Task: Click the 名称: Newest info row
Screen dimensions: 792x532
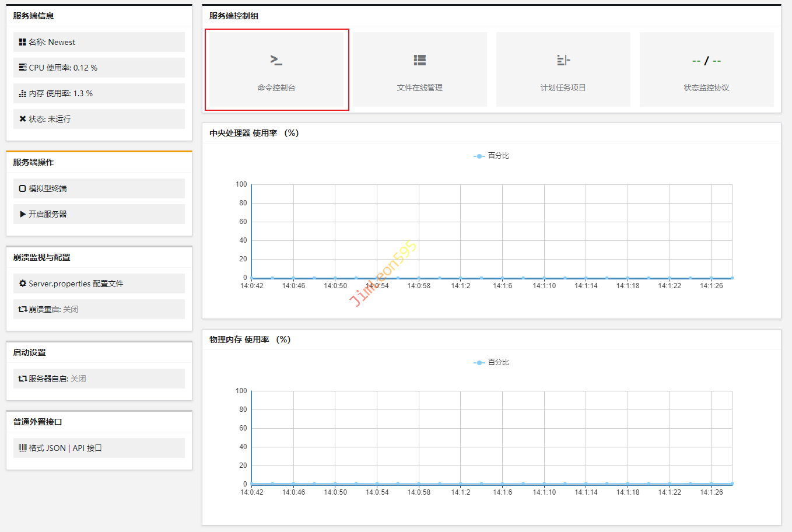Action: (x=99, y=42)
